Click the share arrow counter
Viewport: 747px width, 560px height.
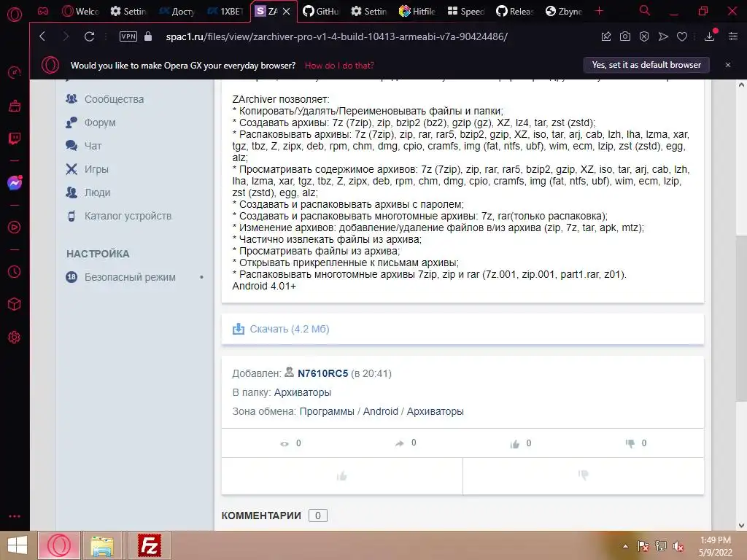(x=406, y=443)
